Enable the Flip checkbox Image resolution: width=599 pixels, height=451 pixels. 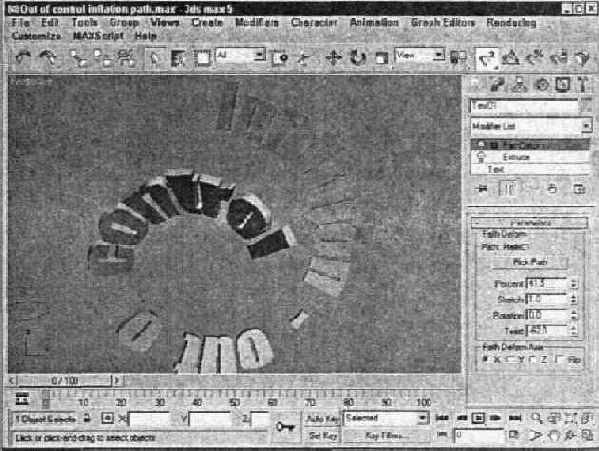[x=559, y=359]
